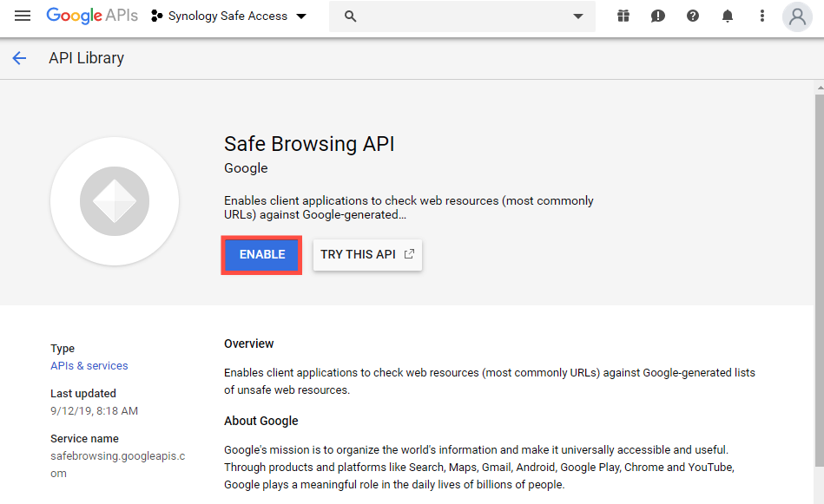Screen dimensions: 824x504
Task: Open the send feedback icon
Action: [658, 16]
